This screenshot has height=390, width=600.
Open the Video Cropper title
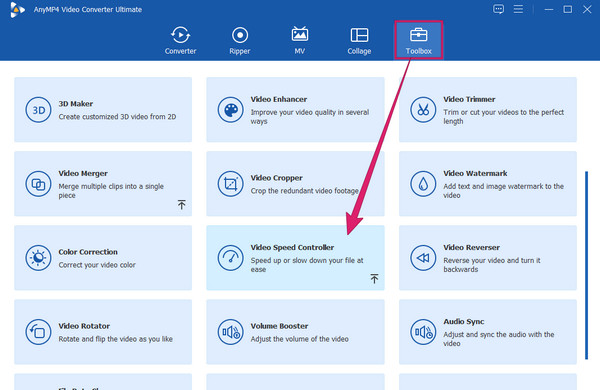(x=277, y=178)
